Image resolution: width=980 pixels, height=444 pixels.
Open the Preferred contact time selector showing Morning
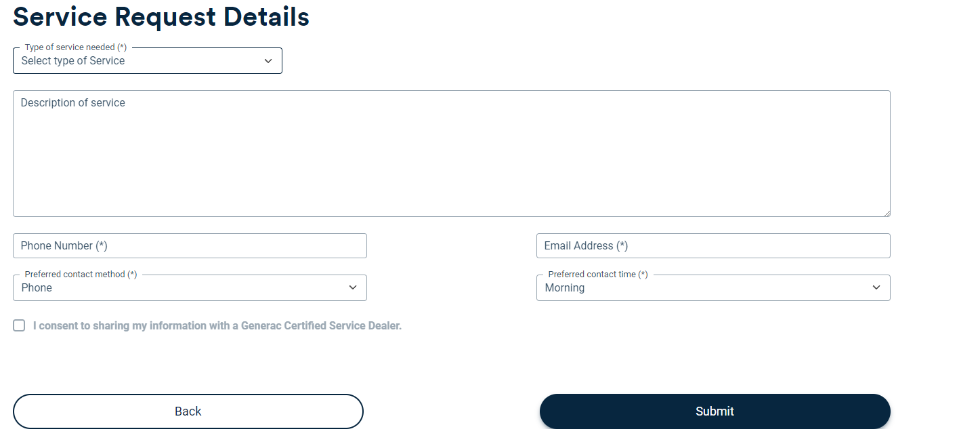(713, 287)
